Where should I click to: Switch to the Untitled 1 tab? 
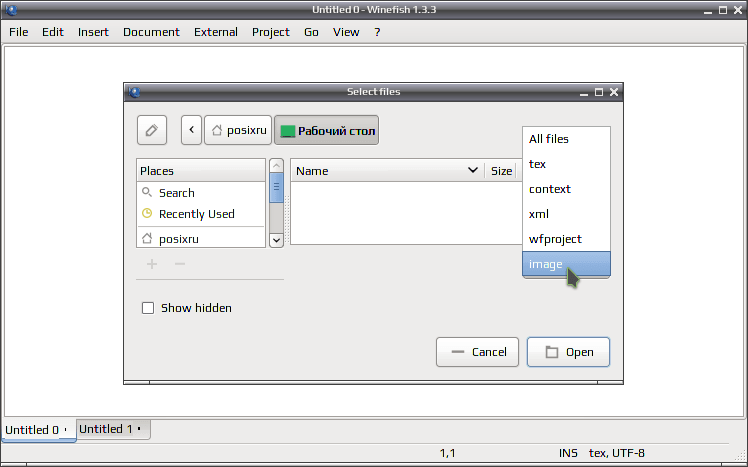point(113,429)
